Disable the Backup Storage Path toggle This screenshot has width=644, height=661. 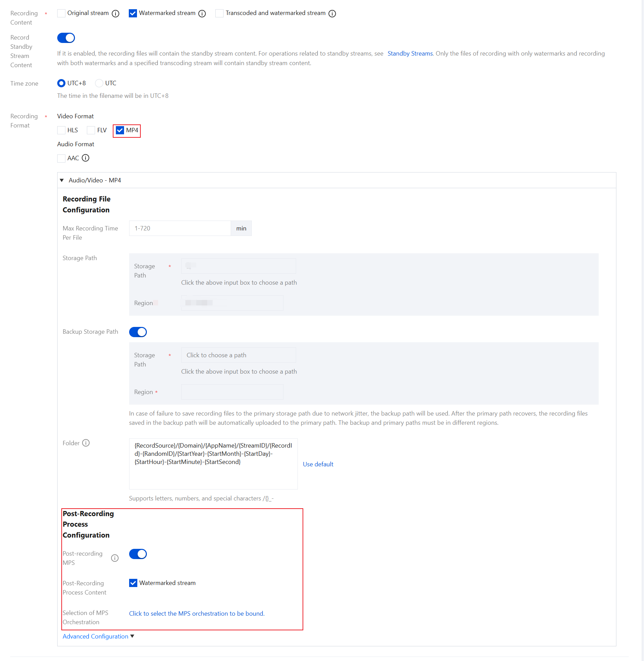click(x=138, y=332)
